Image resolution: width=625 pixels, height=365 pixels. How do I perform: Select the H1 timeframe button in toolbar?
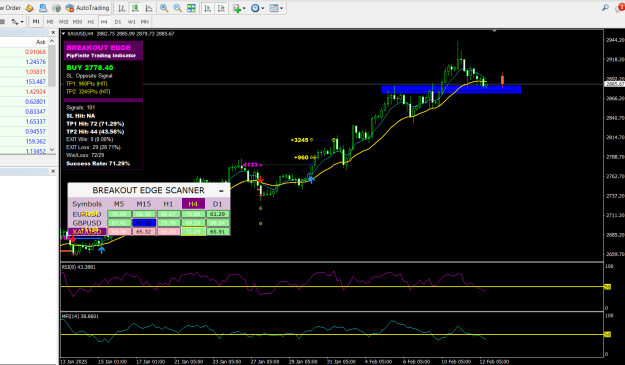tap(91, 22)
